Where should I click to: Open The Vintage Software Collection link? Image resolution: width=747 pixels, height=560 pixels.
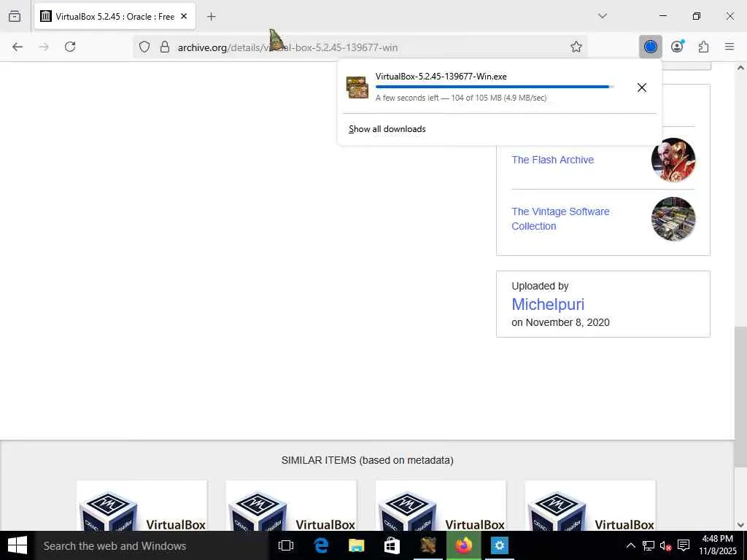(x=560, y=219)
